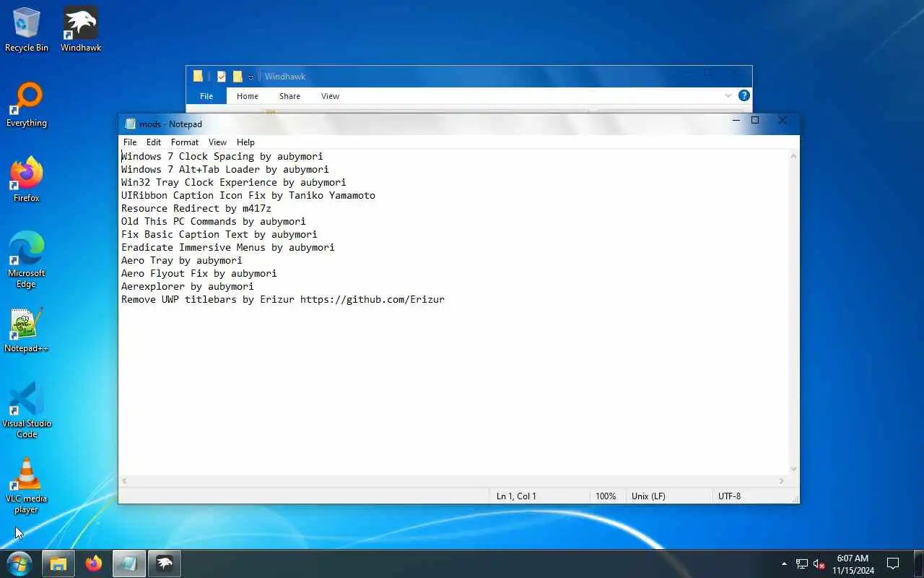
Task: Click the Explorer window folder icon in title bar
Action: click(x=198, y=77)
